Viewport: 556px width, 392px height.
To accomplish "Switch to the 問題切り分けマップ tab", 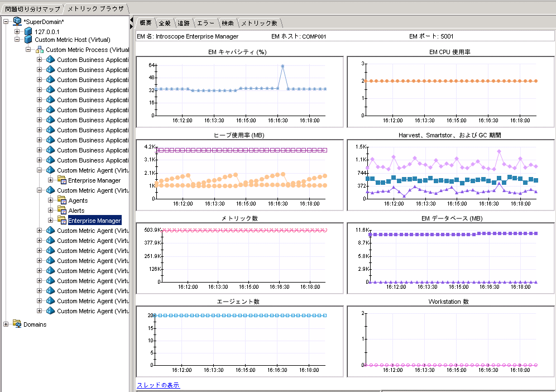I will click(x=31, y=9).
